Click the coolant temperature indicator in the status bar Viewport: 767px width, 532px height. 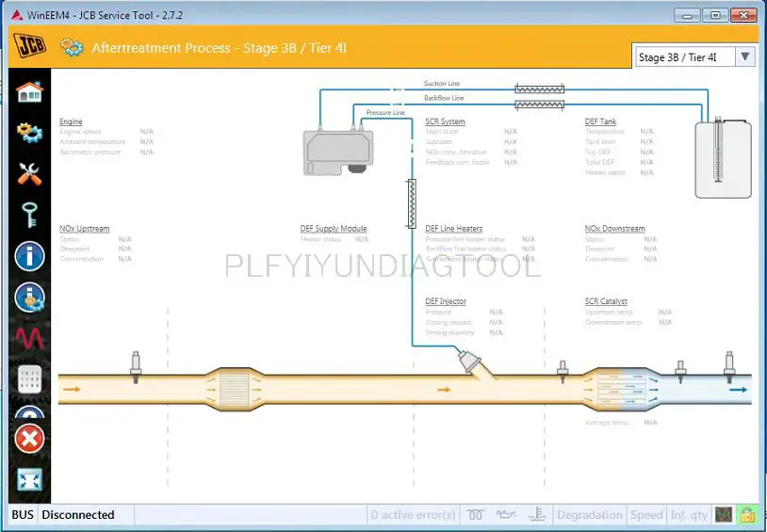pos(537,515)
